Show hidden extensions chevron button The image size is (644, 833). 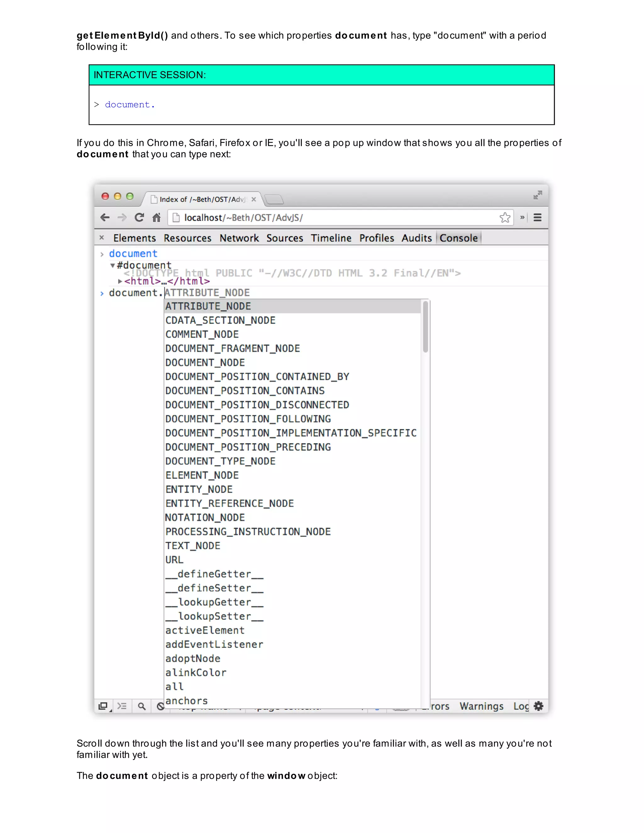pyautogui.click(x=522, y=217)
